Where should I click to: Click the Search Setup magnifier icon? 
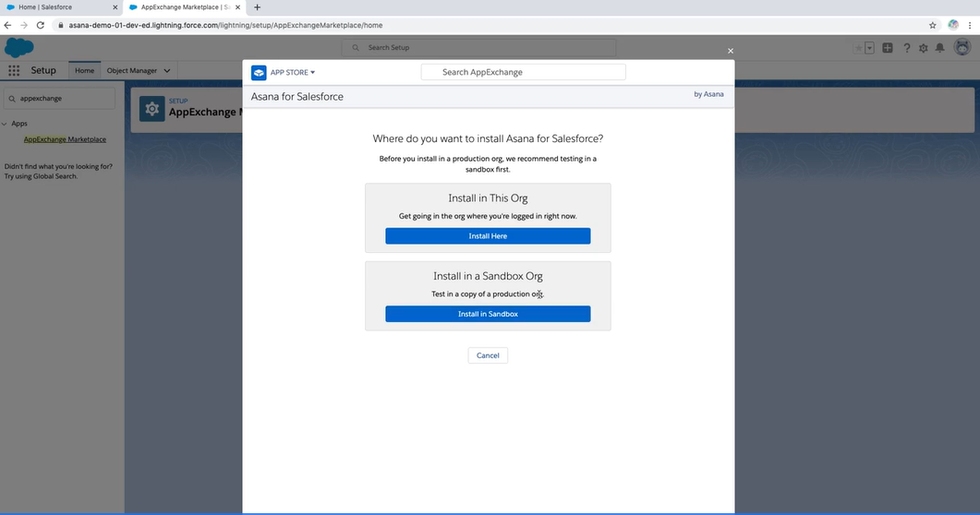[356, 47]
